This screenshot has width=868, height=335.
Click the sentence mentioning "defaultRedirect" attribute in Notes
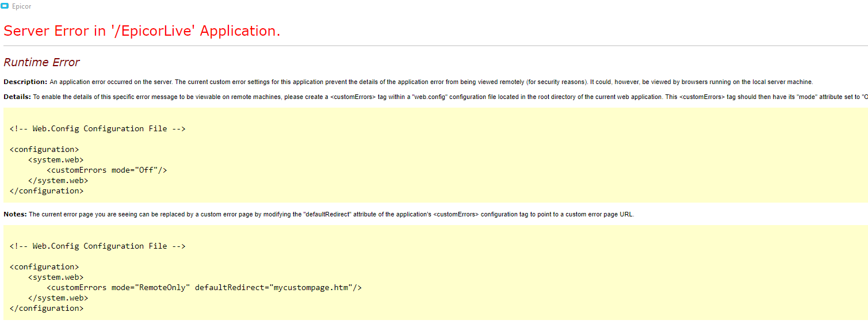331,215
